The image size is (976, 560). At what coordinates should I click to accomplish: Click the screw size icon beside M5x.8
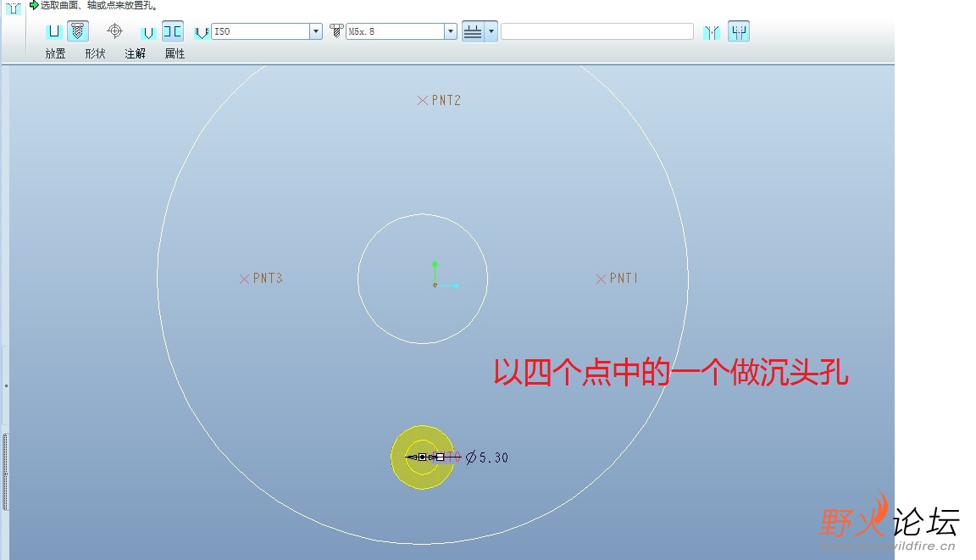point(336,30)
